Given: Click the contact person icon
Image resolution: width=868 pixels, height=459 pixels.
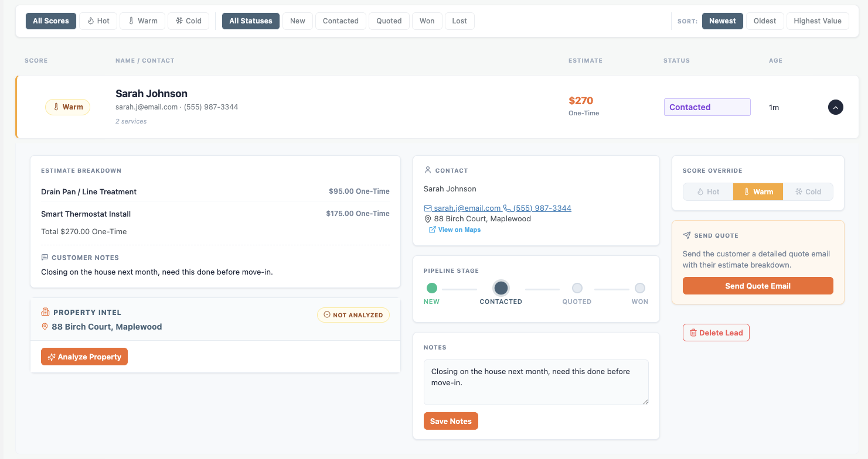Looking at the screenshot, I should coord(428,170).
